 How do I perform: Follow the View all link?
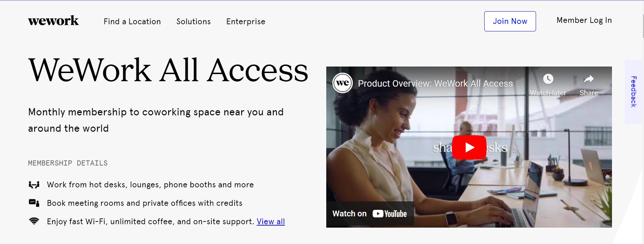click(x=271, y=221)
